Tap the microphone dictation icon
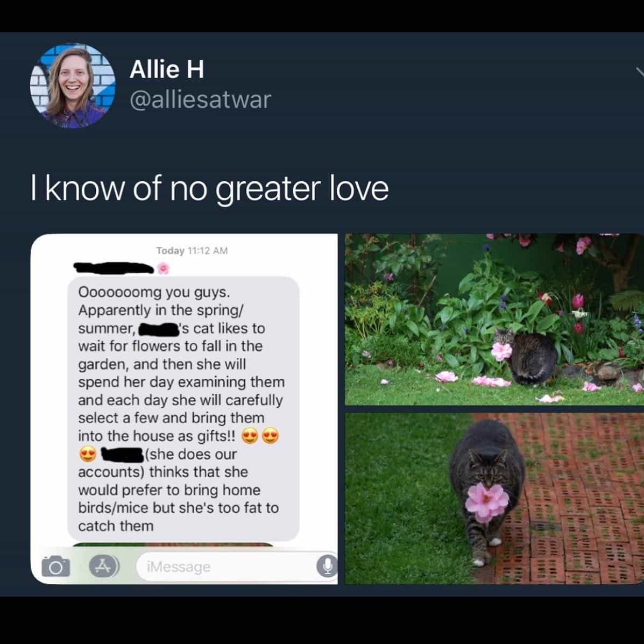 327,567
